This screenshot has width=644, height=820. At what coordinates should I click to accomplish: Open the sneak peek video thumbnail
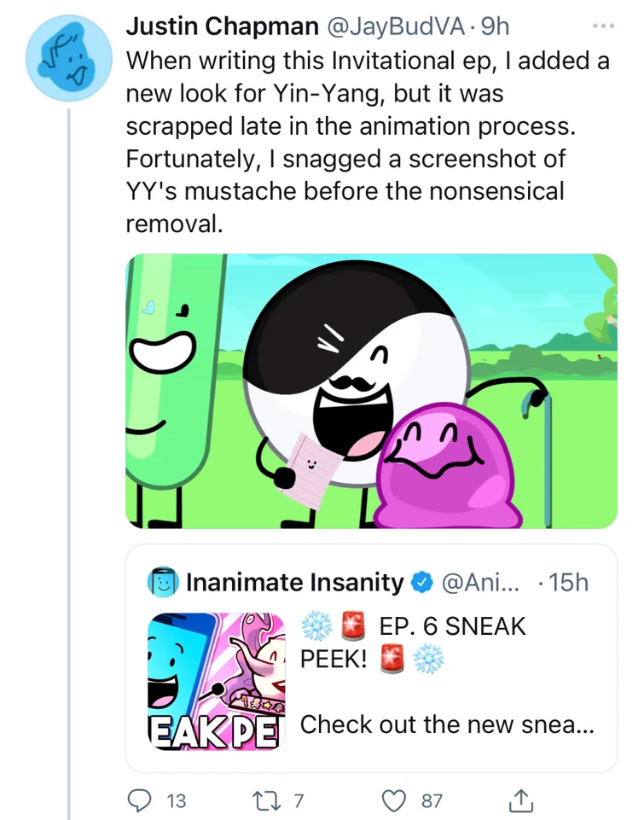(x=217, y=681)
